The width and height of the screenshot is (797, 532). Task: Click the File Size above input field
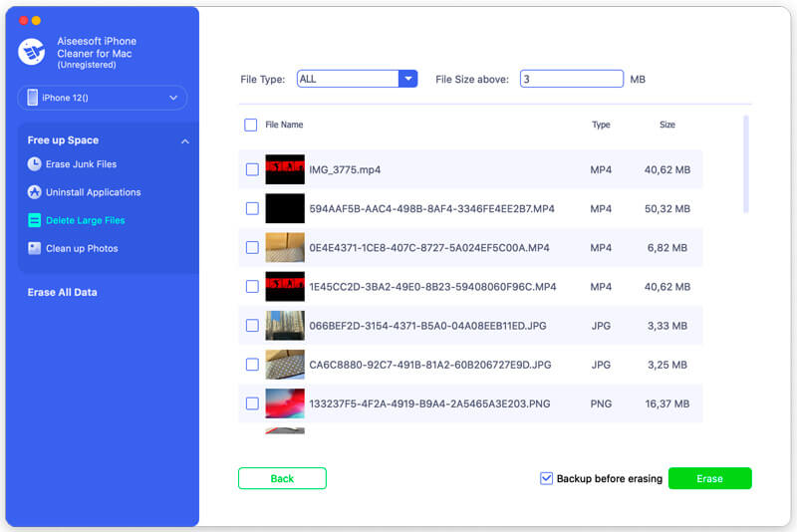[x=571, y=79]
